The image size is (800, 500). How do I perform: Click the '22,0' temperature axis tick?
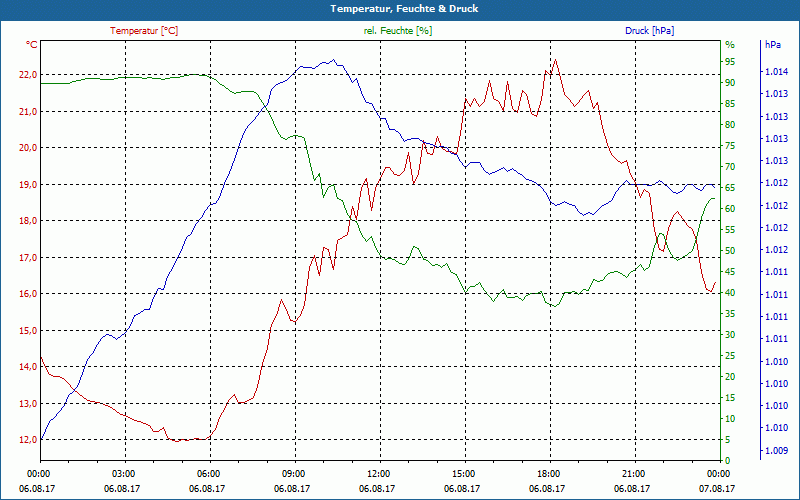(x=28, y=74)
